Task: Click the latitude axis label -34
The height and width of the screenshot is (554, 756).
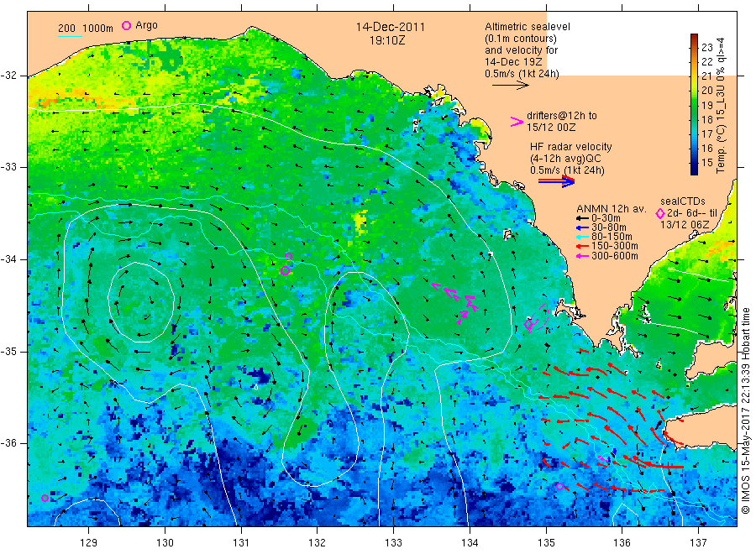Action: point(8,259)
